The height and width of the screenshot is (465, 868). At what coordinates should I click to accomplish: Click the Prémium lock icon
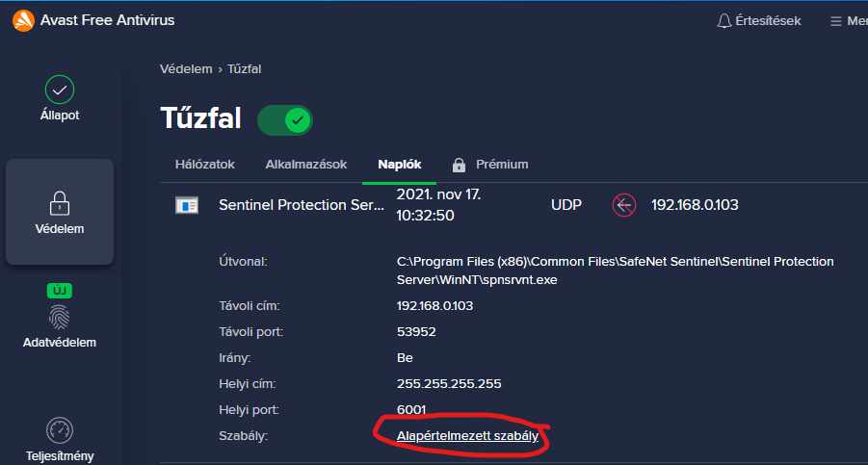pyautogui.click(x=459, y=165)
